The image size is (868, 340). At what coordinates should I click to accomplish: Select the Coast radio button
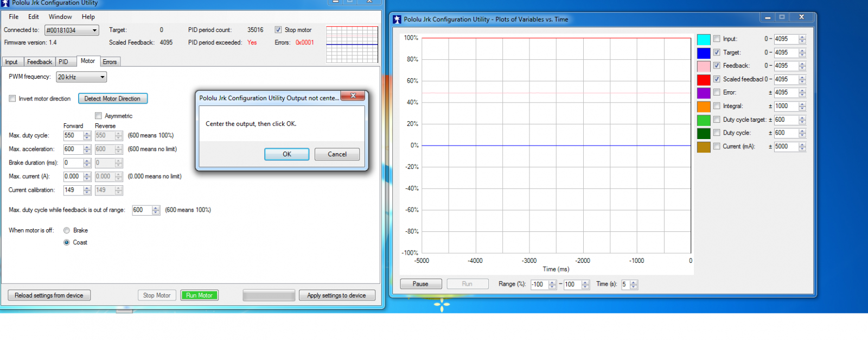pyautogui.click(x=67, y=242)
